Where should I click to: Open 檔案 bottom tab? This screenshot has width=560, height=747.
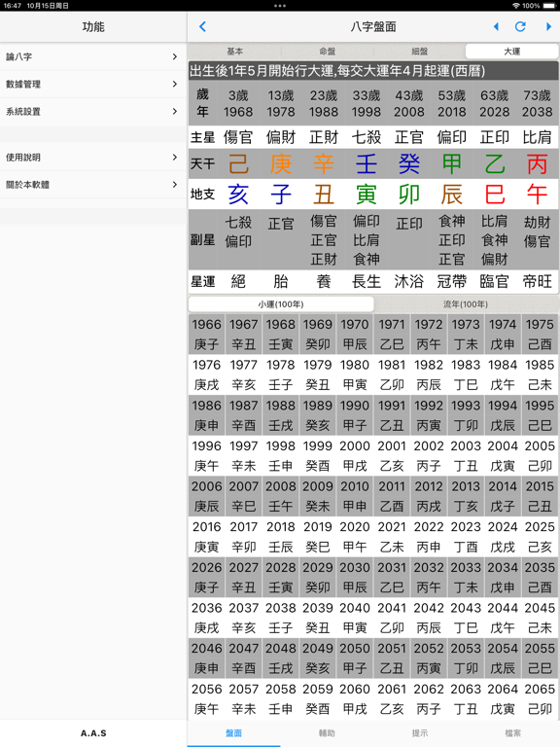point(513,733)
